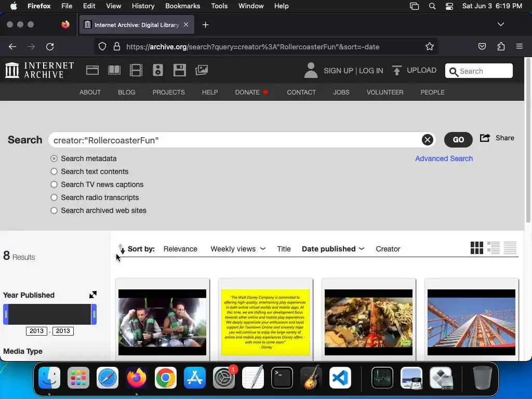Select Search archived web sites

point(54,210)
